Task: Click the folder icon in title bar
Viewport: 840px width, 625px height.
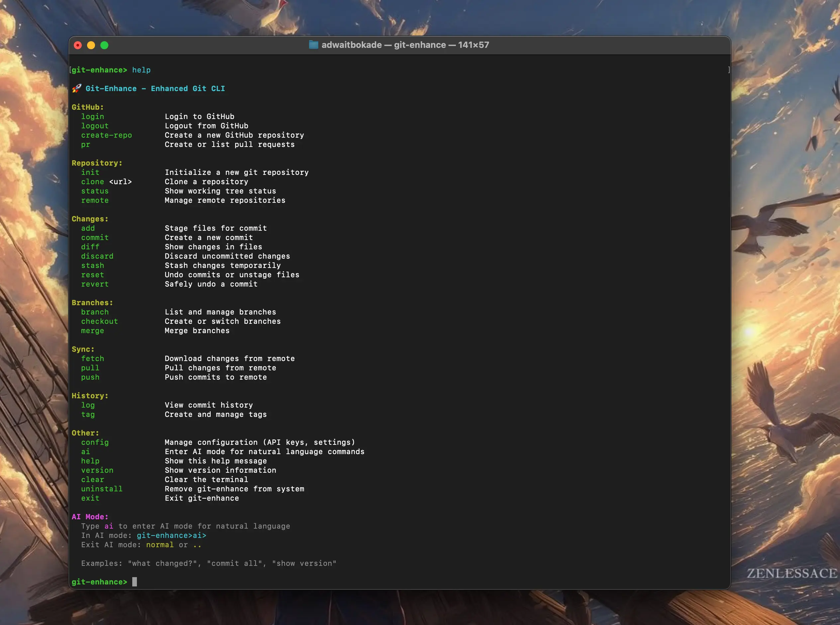Action: (313, 45)
